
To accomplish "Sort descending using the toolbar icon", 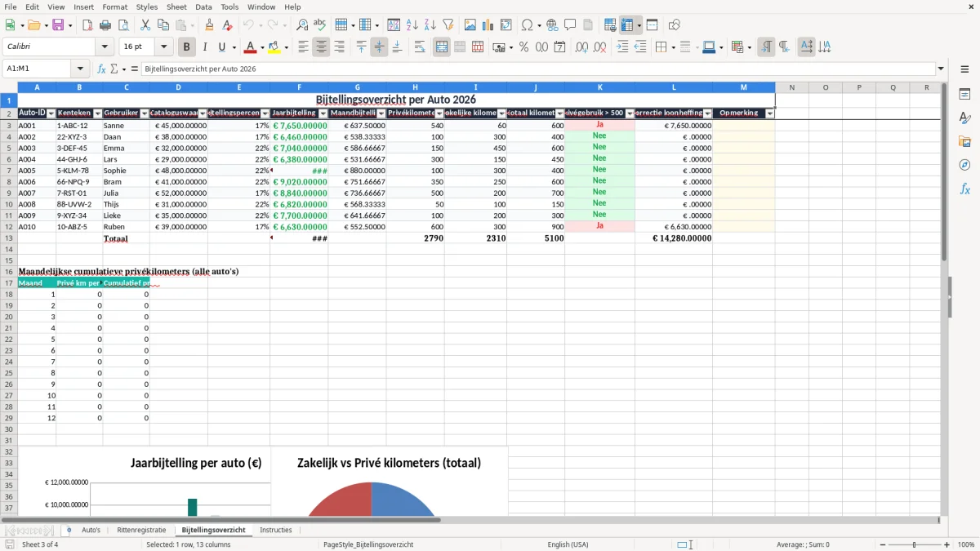I will [430, 25].
